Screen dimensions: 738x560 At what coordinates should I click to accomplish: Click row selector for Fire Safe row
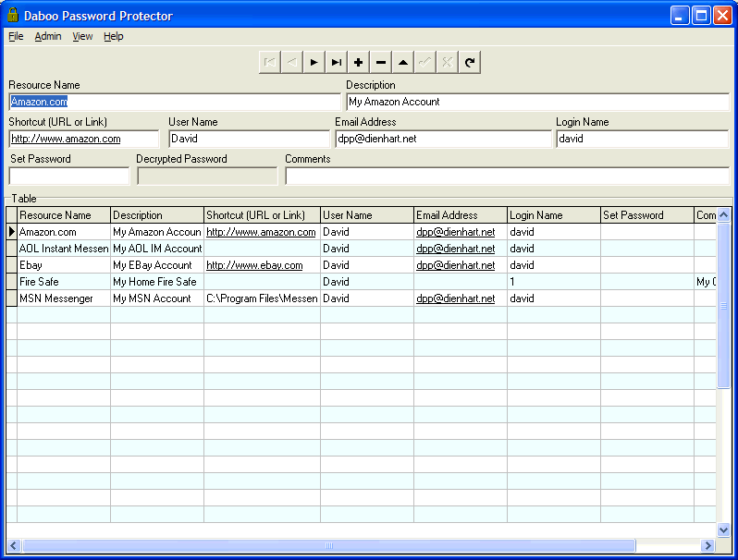click(12, 282)
